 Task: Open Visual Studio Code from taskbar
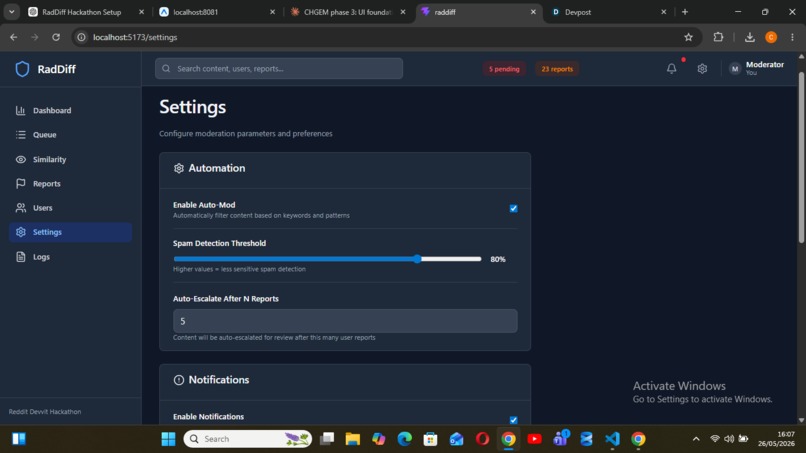612,439
